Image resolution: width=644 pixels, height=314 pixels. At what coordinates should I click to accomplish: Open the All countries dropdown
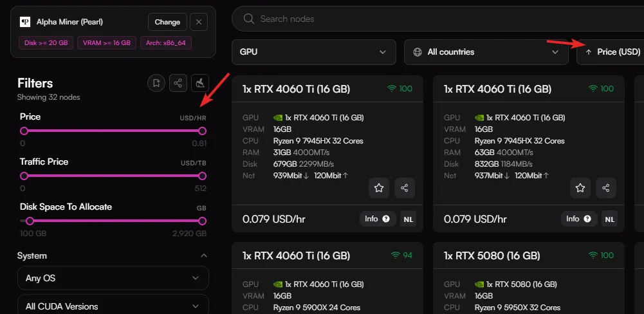click(x=486, y=52)
